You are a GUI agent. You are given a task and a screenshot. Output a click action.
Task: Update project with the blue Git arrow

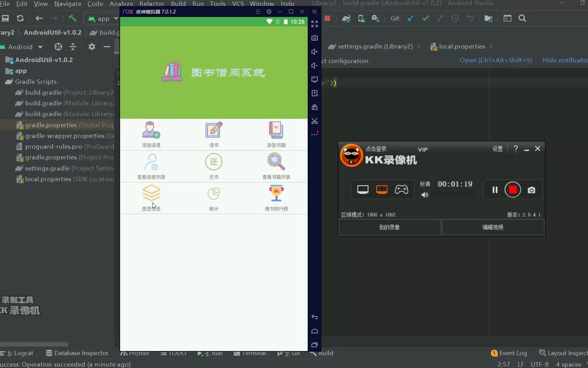[x=411, y=18]
